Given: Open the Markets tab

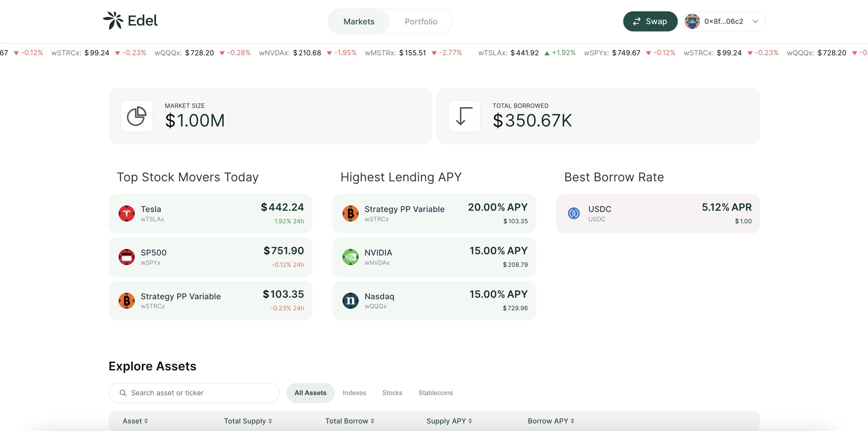Looking at the screenshot, I should click(x=359, y=22).
